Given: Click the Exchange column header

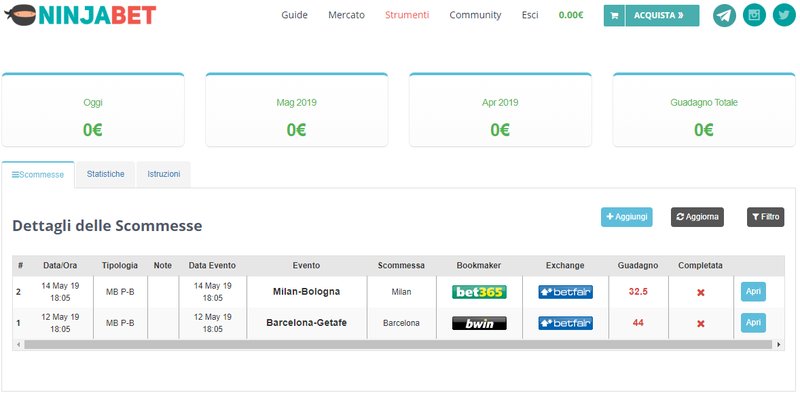Looking at the screenshot, I should [565, 266].
